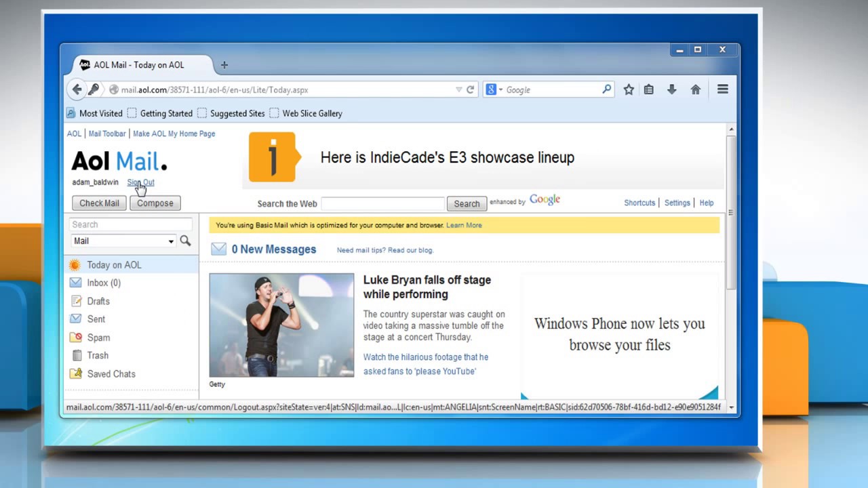The image size is (868, 488).
Task: Click the magnifier in Firefox search box
Action: click(x=606, y=89)
